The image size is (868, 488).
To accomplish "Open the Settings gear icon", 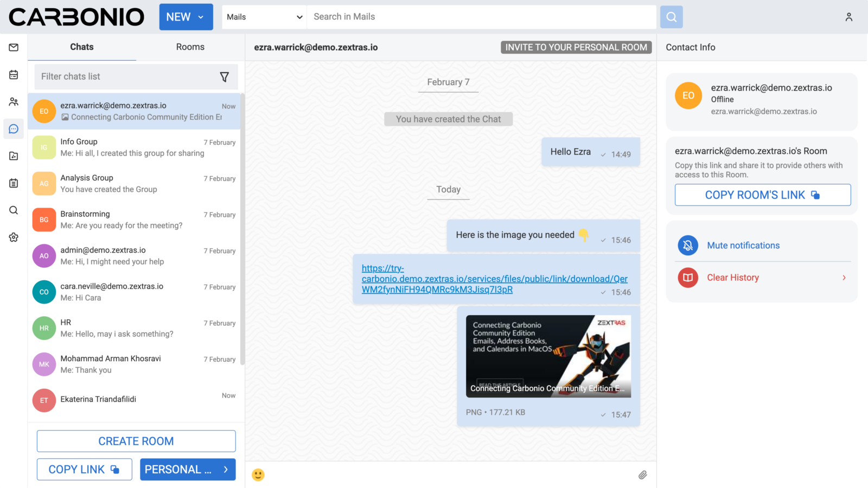I will pyautogui.click(x=13, y=237).
